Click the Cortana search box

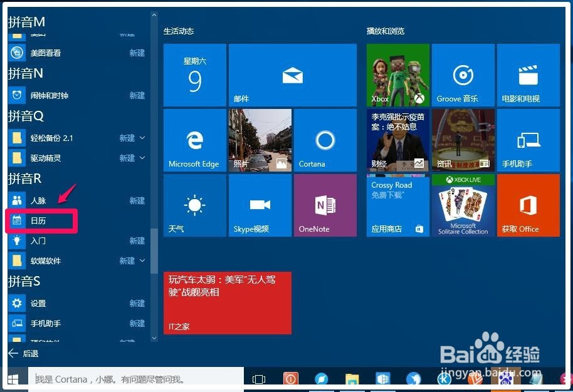click(x=135, y=379)
